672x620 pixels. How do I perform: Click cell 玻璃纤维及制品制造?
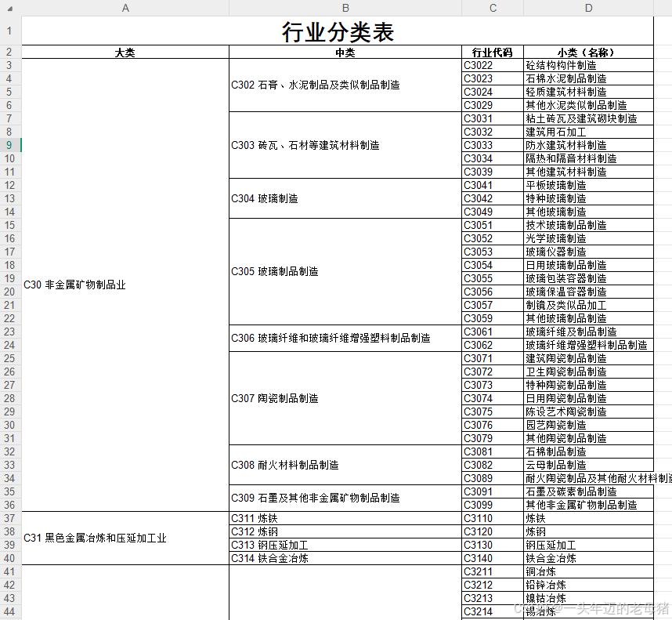click(588, 332)
